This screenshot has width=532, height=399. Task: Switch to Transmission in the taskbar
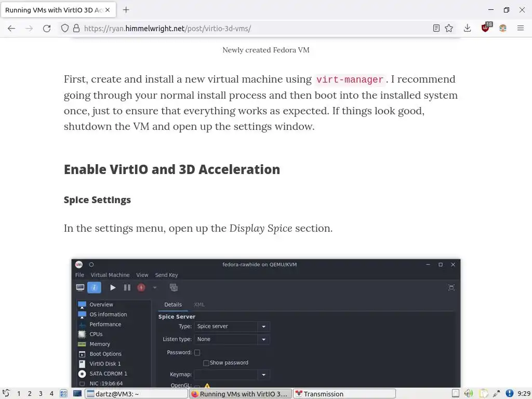coord(344,394)
